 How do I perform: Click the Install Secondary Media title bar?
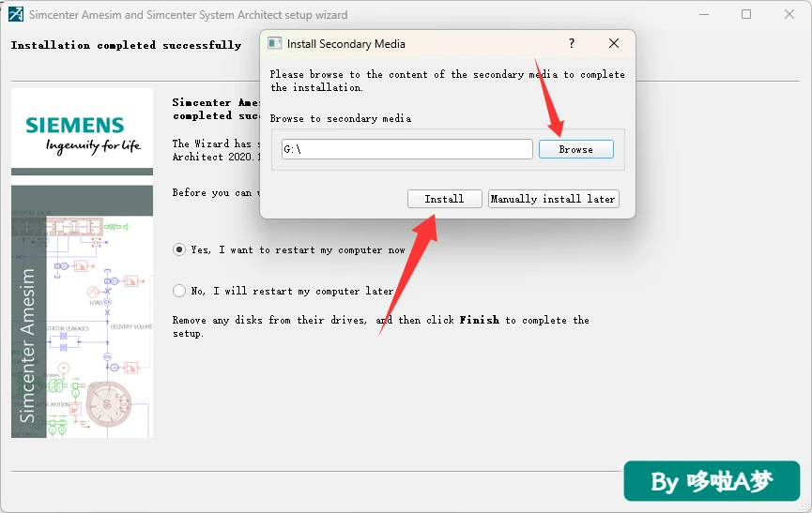[x=414, y=43]
